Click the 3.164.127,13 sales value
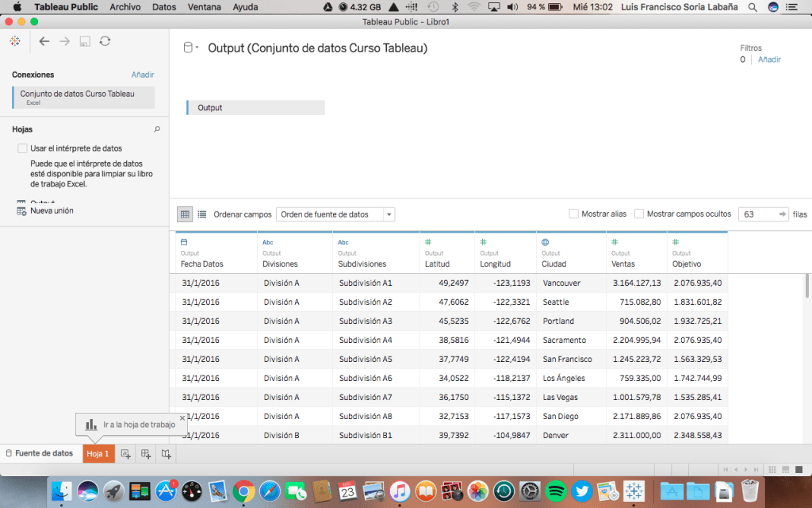Screen dimensions: 812x508 pos(637,283)
